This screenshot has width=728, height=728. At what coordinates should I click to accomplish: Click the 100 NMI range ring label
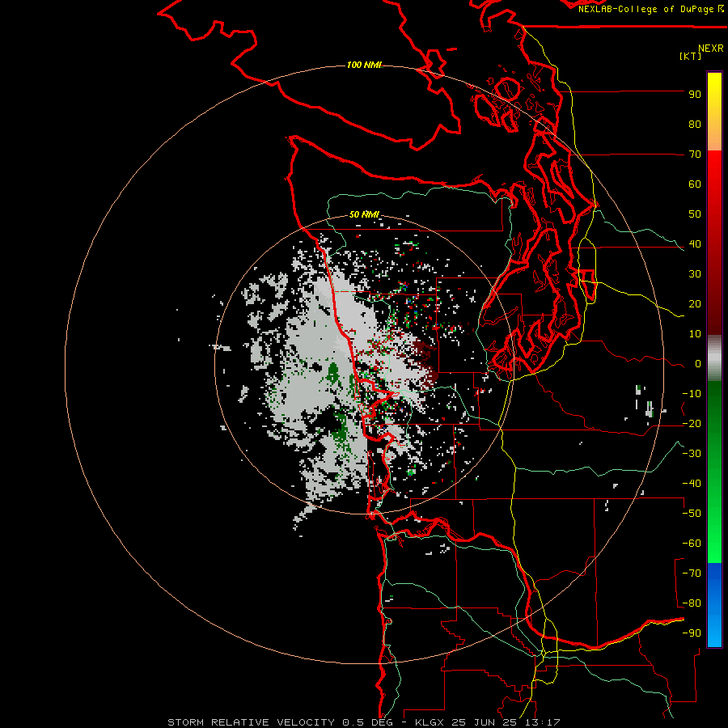(364, 65)
